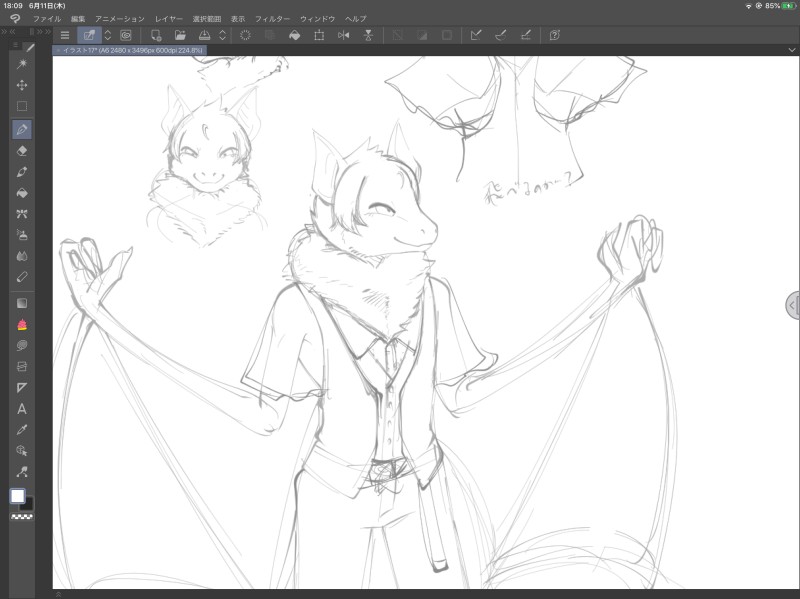
Task: Expand the canvas tab list chevron
Action: tap(792, 50)
